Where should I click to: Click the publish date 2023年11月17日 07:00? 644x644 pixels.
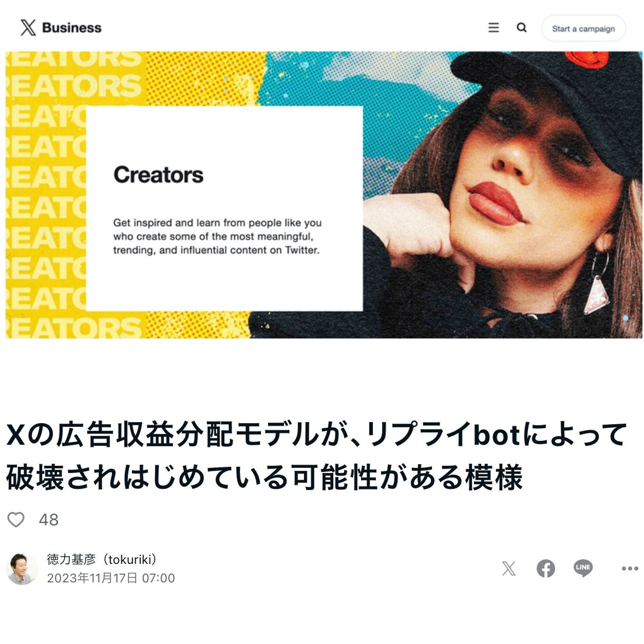(111, 578)
